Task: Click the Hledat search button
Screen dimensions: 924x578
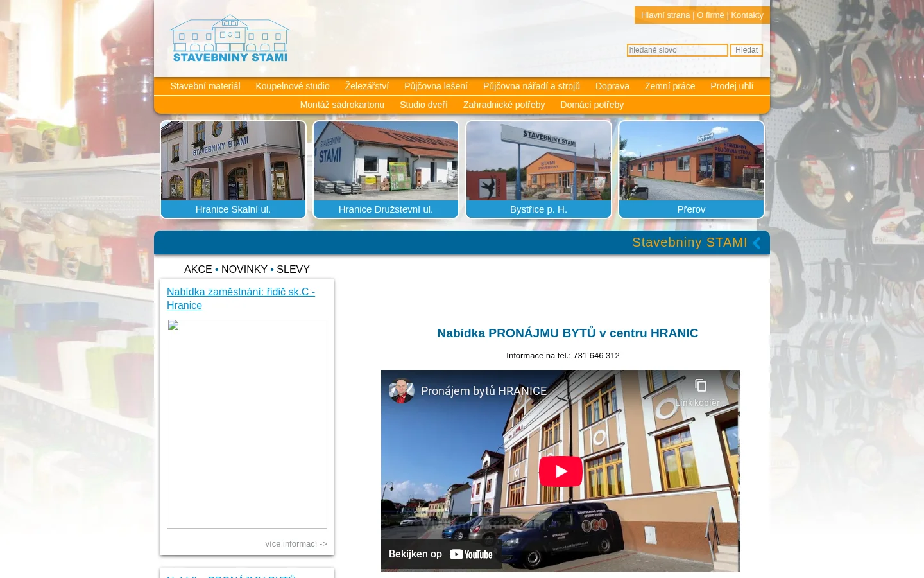Action: (x=746, y=50)
